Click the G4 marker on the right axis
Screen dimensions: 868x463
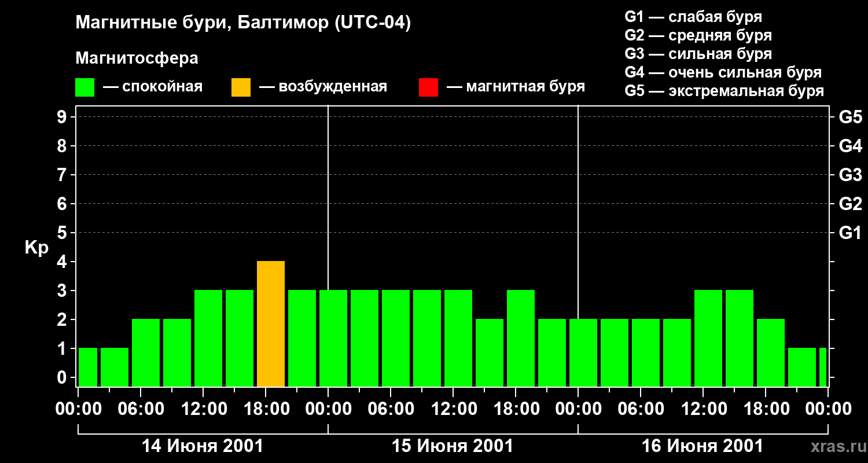[x=850, y=146]
